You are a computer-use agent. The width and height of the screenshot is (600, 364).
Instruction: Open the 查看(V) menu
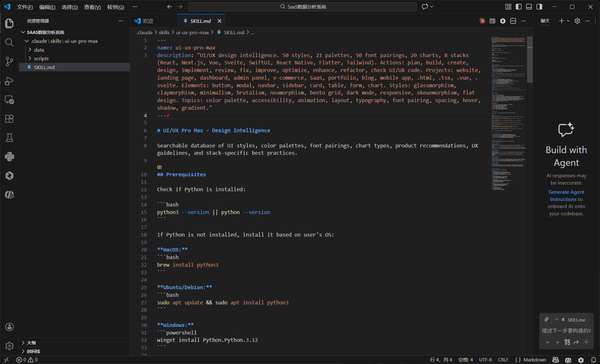pos(92,7)
